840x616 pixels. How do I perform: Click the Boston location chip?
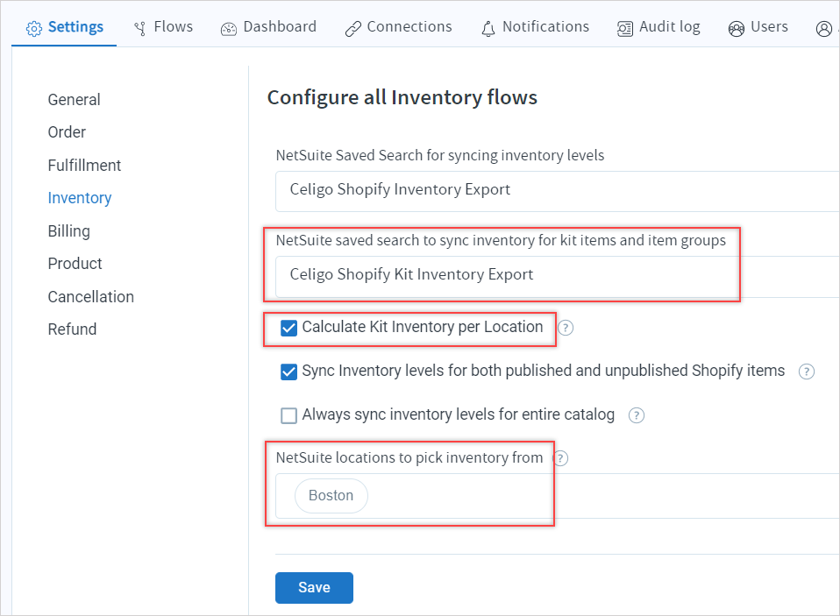click(x=331, y=496)
